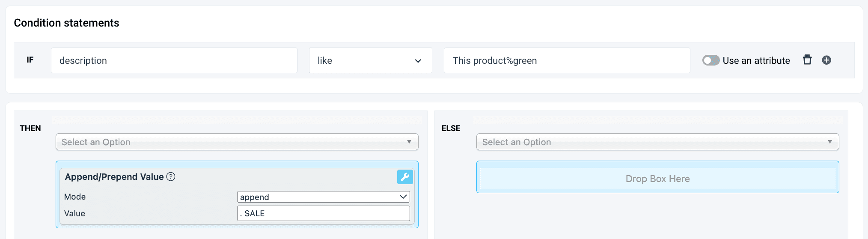Screen dimensions: 868x239
Task: Click the ELSE label
Action: (x=451, y=128)
